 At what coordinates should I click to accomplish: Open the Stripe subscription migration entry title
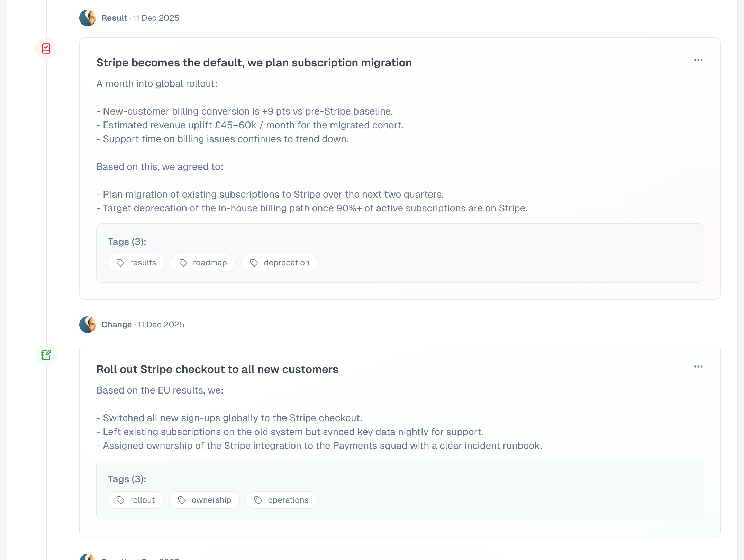click(254, 63)
